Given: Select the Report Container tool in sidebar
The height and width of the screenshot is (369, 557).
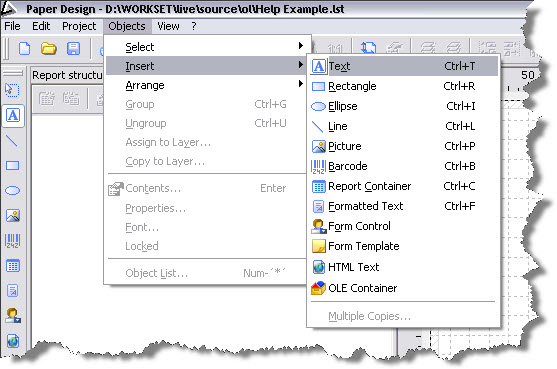Looking at the screenshot, I should 13,266.
